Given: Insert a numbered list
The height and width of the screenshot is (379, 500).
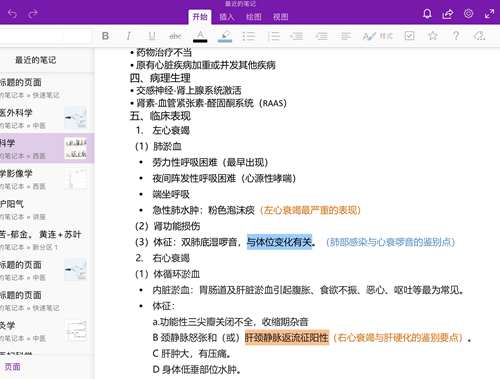Looking at the screenshot, I should (274, 36).
